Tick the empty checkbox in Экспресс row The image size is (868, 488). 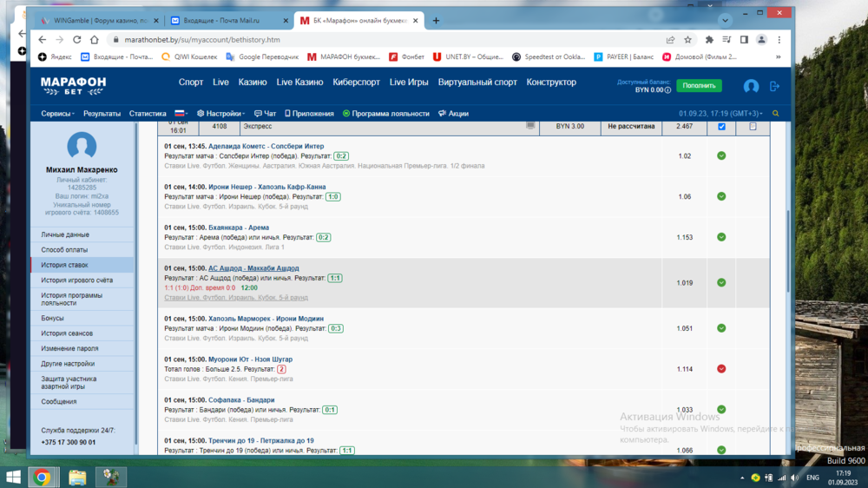pos(753,127)
